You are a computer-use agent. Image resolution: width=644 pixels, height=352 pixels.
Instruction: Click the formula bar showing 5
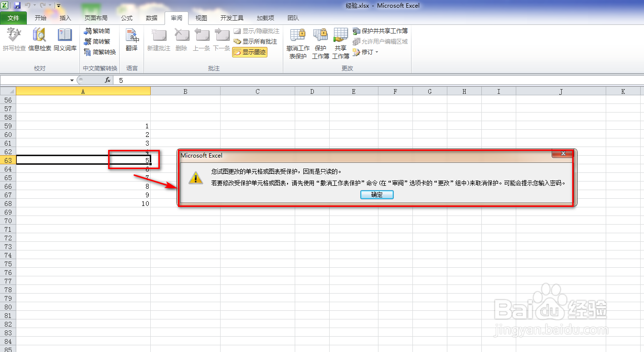(x=378, y=80)
